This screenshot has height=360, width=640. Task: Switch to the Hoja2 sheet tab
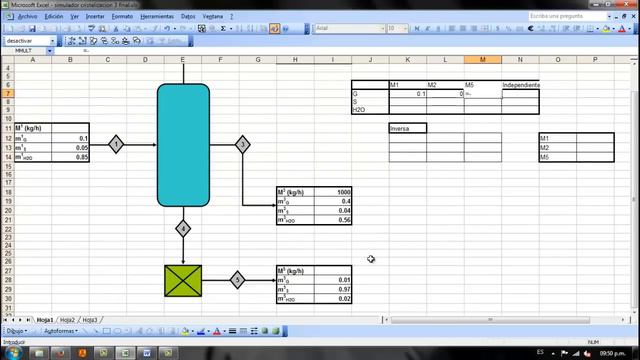[67, 320]
